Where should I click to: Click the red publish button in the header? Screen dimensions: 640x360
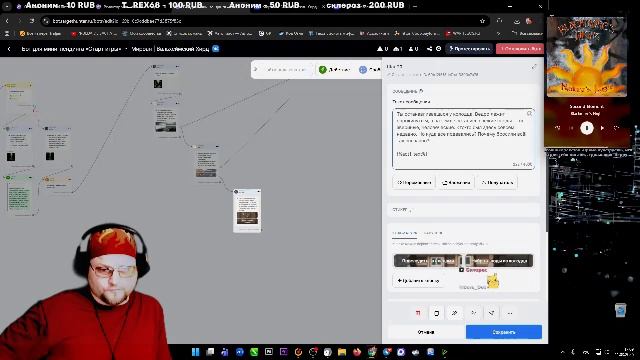[x=520, y=49]
